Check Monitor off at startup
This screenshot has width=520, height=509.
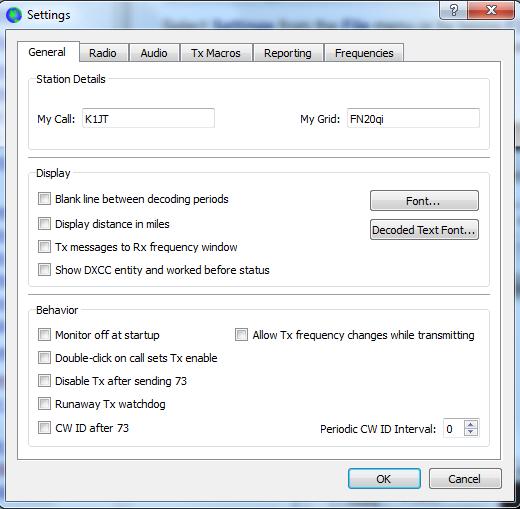click(44, 335)
